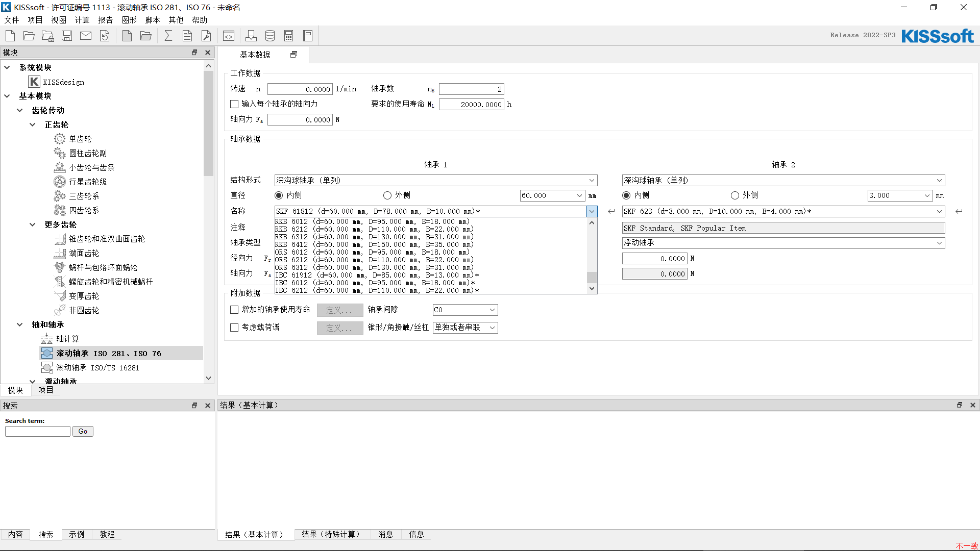The height and width of the screenshot is (551, 980).
Task: Select 内侧 radio for bearing 1
Action: 279,195
